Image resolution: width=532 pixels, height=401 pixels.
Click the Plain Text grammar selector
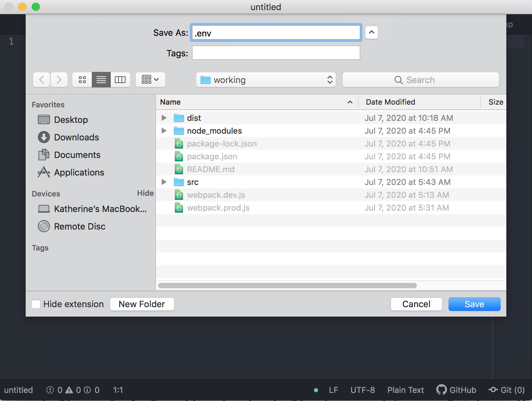point(405,390)
